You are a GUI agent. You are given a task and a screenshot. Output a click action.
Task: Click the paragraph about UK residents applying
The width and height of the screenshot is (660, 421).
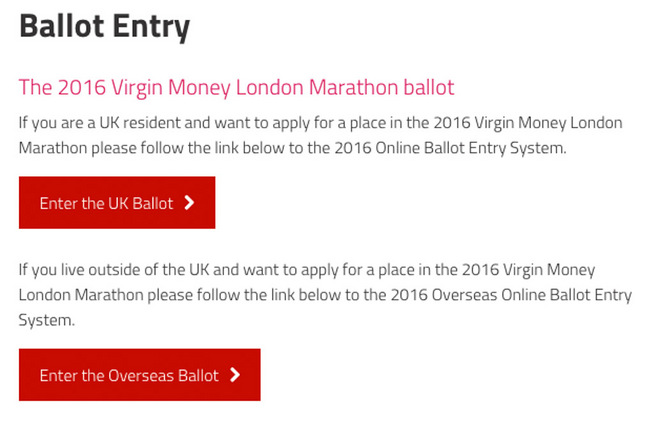(320, 135)
